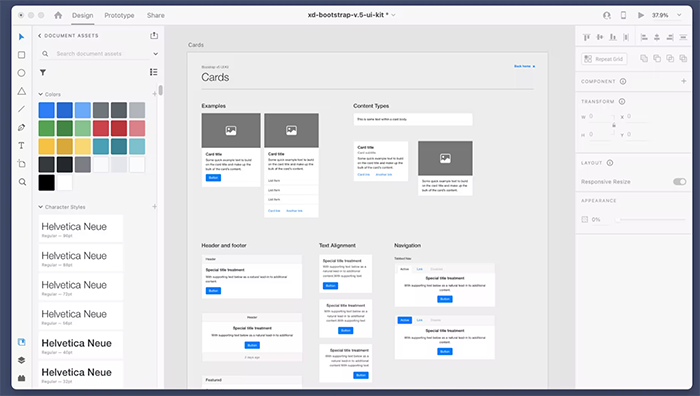
Task: Pick the first blue color swatch
Action: click(46, 110)
